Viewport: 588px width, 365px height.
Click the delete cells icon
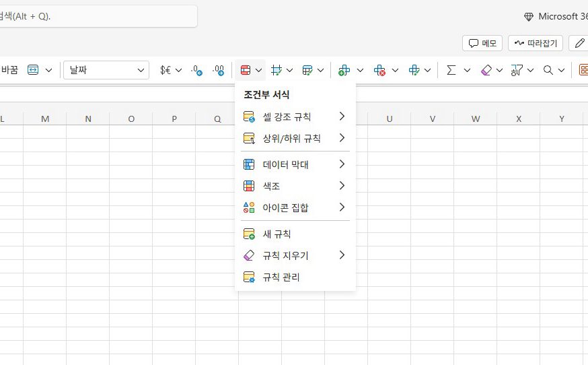pos(379,70)
